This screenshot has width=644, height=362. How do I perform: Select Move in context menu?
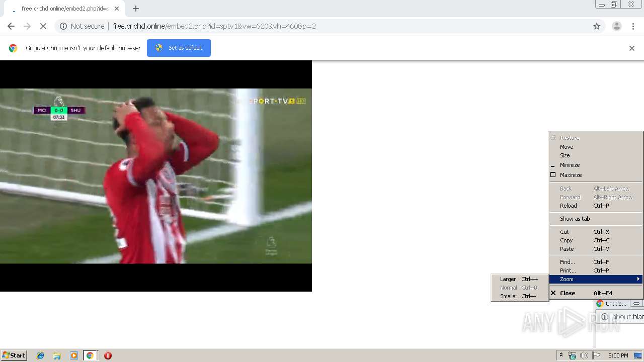pyautogui.click(x=596, y=147)
